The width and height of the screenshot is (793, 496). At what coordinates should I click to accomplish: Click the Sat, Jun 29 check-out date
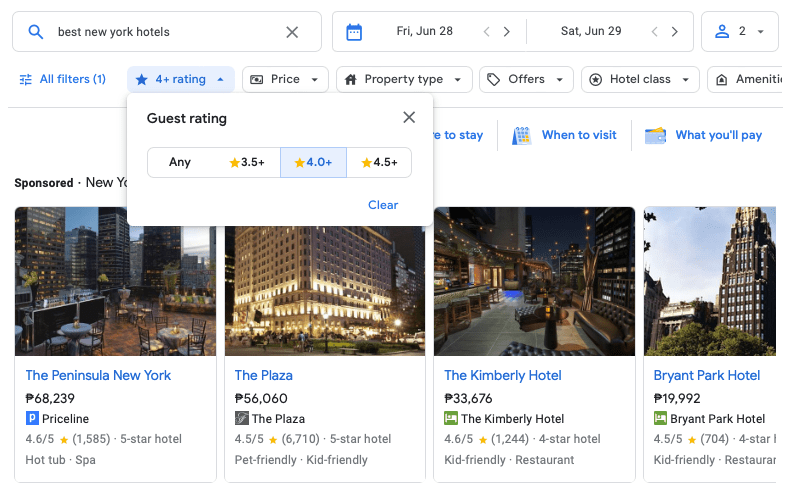[591, 31]
